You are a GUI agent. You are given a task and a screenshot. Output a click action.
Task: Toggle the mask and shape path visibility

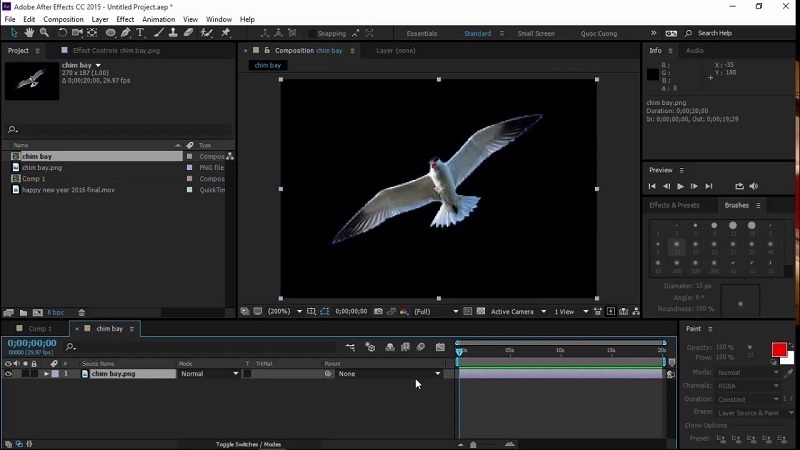click(324, 311)
